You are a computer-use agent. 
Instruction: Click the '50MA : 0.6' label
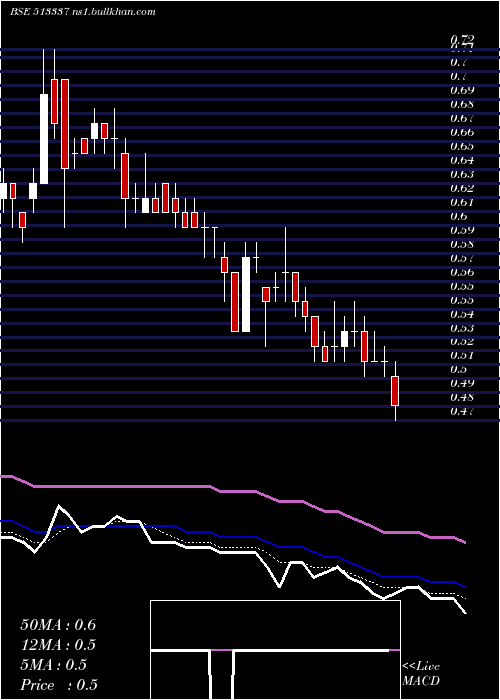(58, 625)
